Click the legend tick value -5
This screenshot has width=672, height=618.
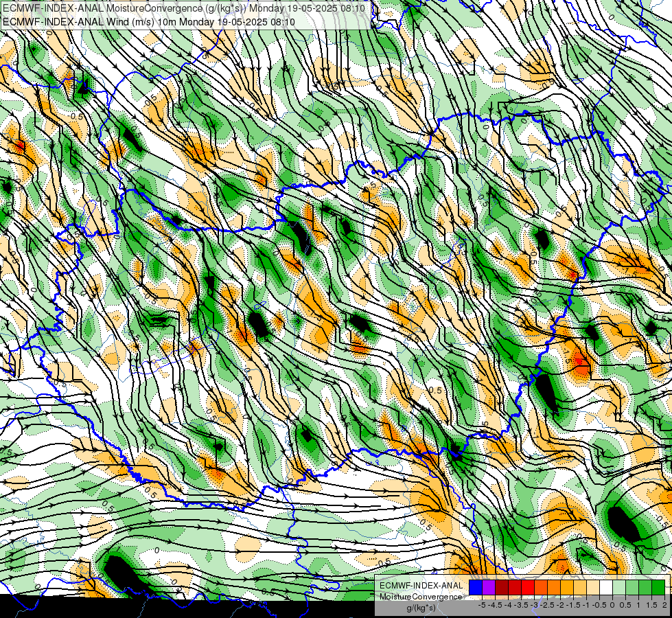tap(482, 605)
